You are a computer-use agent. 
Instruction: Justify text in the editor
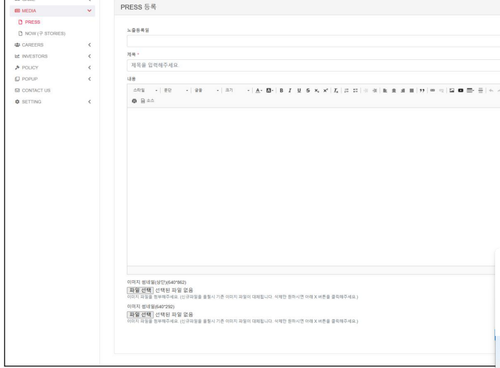[x=412, y=90]
